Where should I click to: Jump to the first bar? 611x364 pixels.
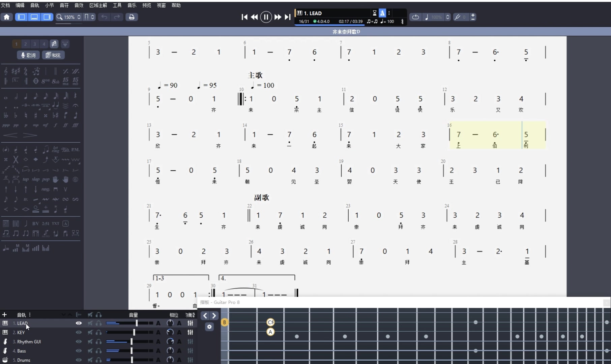tap(244, 17)
